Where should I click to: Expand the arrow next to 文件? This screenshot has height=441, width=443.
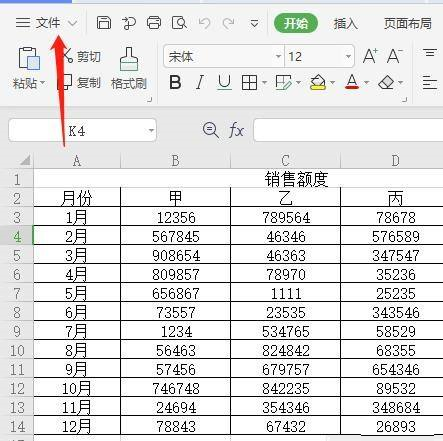[72, 23]
